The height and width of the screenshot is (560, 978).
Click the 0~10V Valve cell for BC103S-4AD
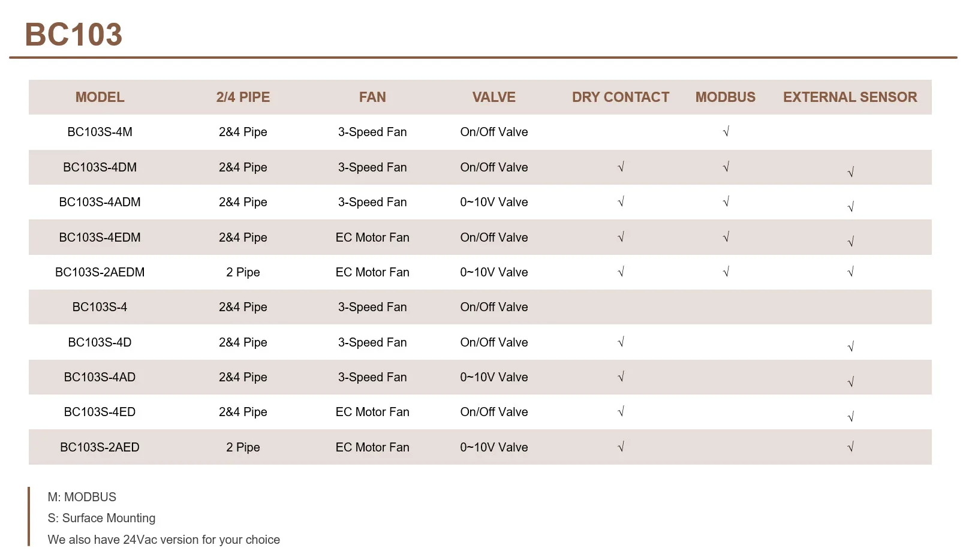[x=494, y=377]
